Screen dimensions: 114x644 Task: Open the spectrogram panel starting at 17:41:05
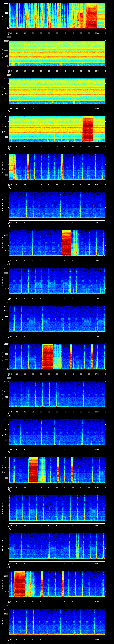click(x=57, y=546)
